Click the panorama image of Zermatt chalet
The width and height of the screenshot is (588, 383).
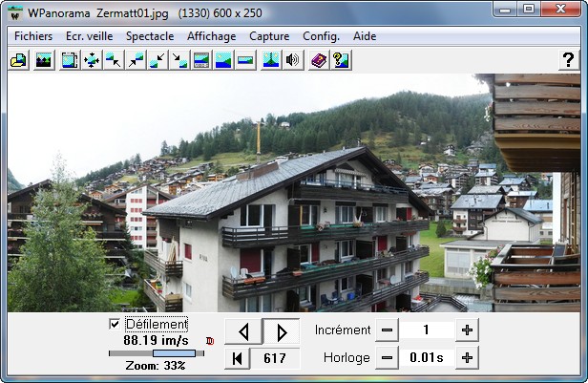(294, 193)
